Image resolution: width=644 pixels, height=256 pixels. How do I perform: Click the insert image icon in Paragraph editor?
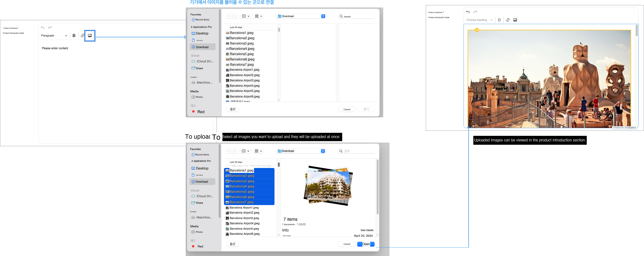tap(90, 36)
